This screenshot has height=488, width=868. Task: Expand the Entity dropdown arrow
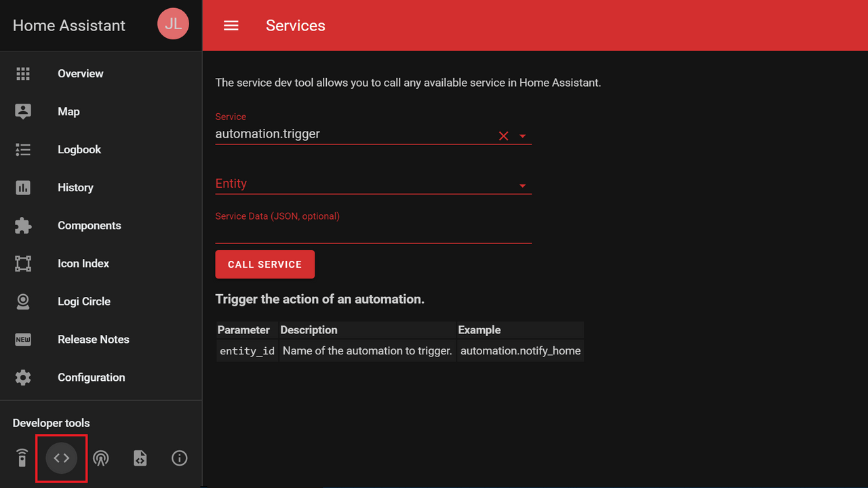click(523, 186)
